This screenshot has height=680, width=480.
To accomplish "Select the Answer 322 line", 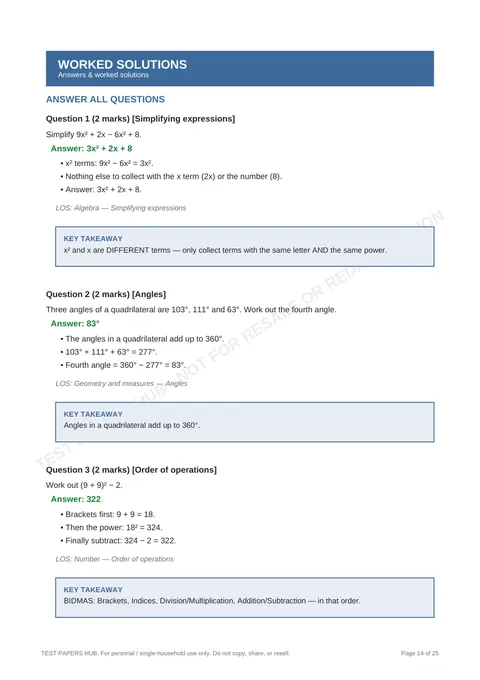I will pyautogui.click(x=75, y=499).
